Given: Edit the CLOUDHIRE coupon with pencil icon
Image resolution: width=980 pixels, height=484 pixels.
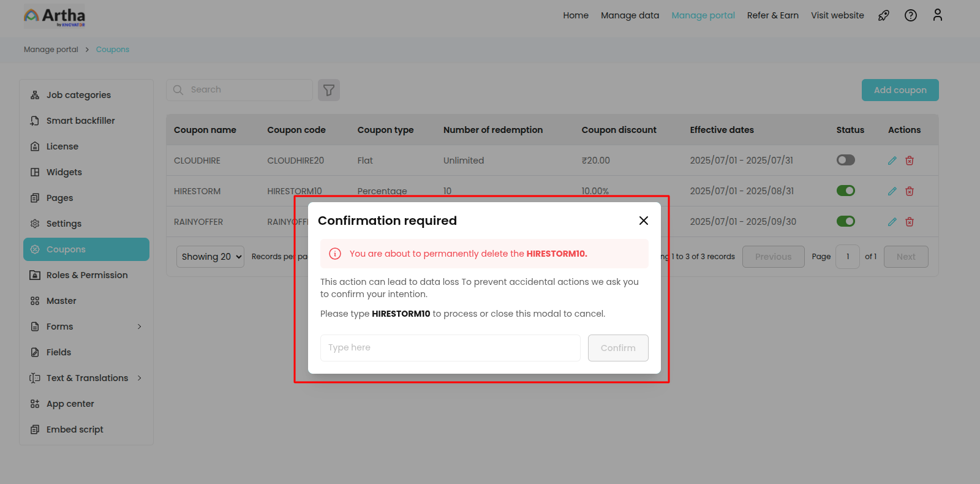Looking at the screenshot, I should click(x=892, y=161).
